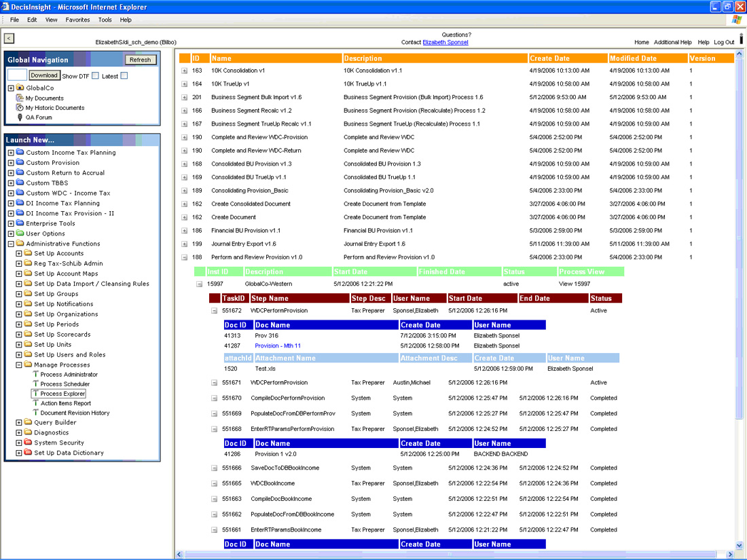
Task: Expand the GlobalCo tree node
Action: click(11, 88)
